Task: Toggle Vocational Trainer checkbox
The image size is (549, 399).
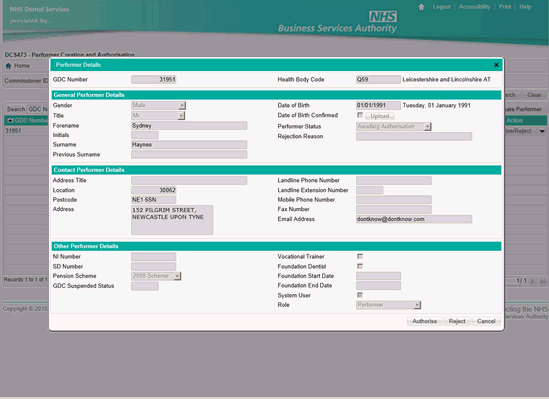Action: pos(360,256)
